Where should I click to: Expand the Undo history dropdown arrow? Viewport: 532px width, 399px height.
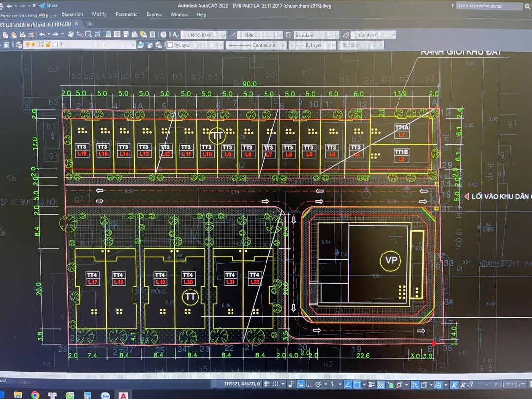(x=48, y=34)
